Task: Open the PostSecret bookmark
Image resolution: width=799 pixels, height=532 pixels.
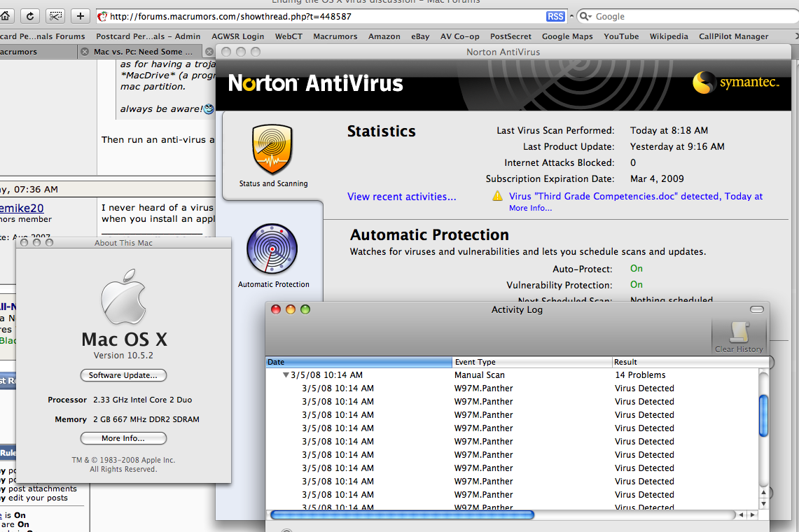Action: coord(510,36)
